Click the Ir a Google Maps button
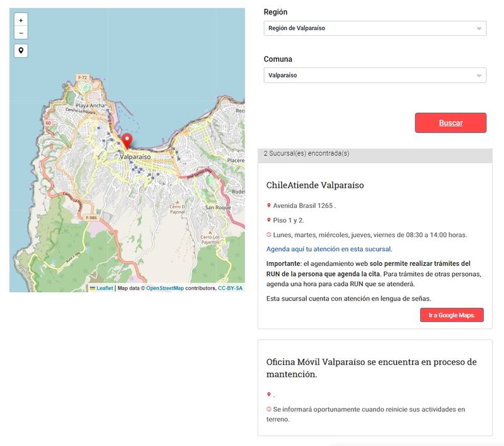This screenshot has width=504, height=446. point(452,315)
